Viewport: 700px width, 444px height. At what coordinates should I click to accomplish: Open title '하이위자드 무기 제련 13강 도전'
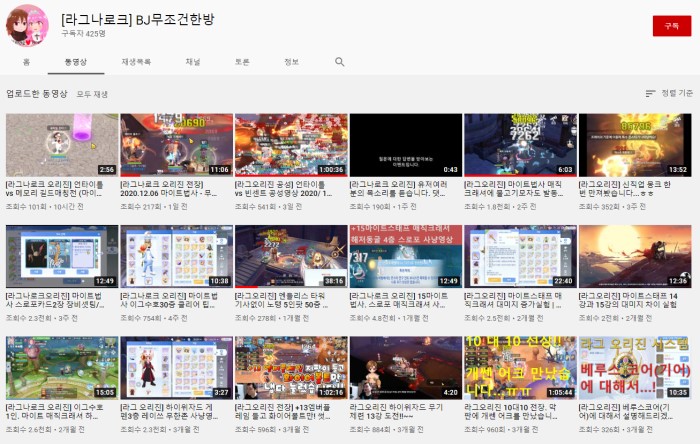click(396, 412)
